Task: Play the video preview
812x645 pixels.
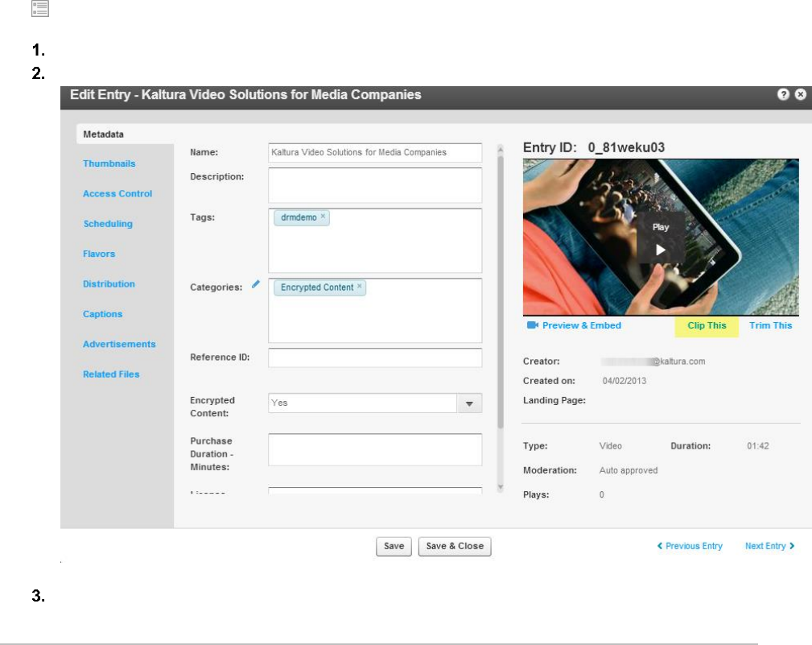Action: [660, 250]
